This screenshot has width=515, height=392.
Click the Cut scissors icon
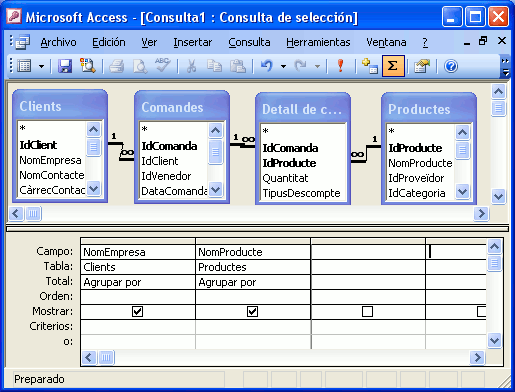(191, 66)
